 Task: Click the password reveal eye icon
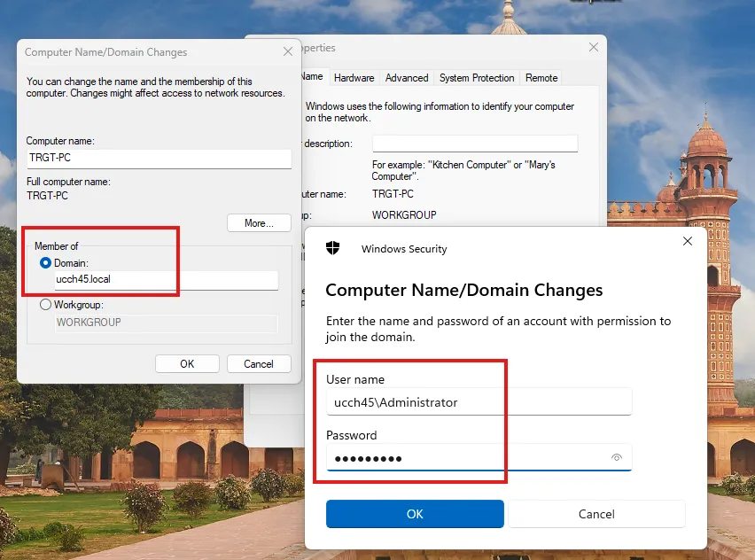pyautogui.click(x=617, y=458)
